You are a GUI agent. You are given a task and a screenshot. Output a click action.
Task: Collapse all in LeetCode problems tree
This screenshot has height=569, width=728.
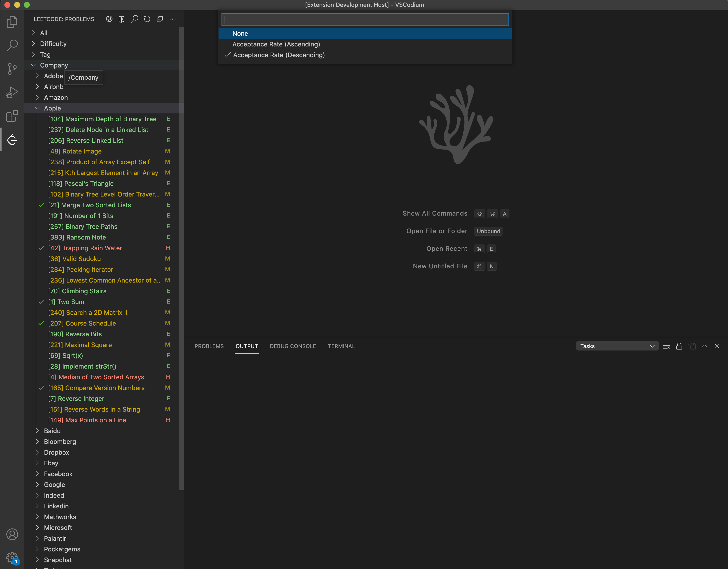tap(160, 19)
